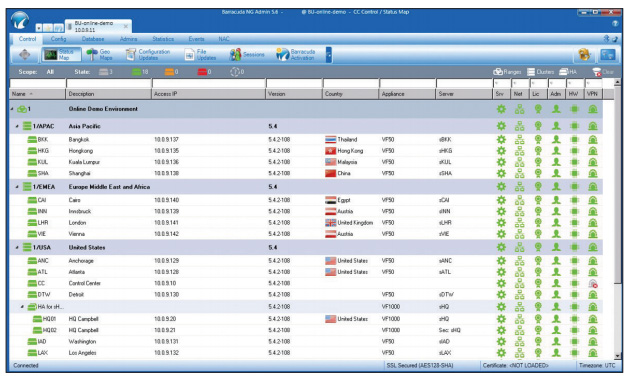Click the server status gear in BKK row
The width and height of the screenshot is (628, 378).
point(501,140)
